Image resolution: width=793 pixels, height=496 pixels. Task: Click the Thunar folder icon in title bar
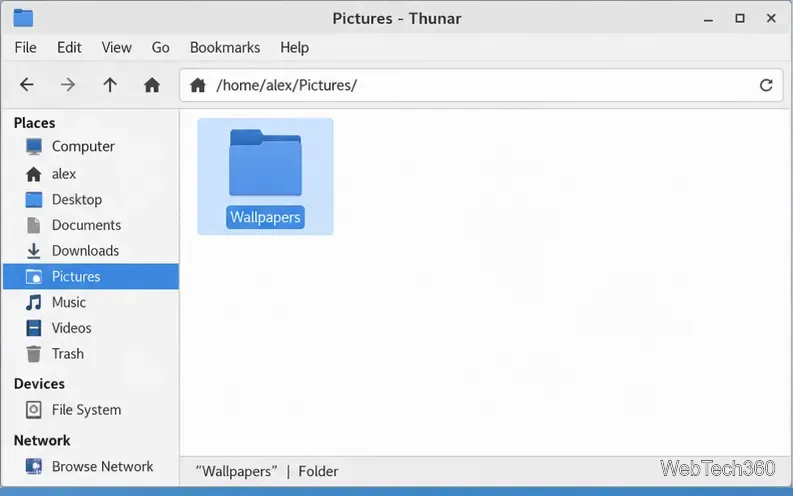(x=23, y=18)
